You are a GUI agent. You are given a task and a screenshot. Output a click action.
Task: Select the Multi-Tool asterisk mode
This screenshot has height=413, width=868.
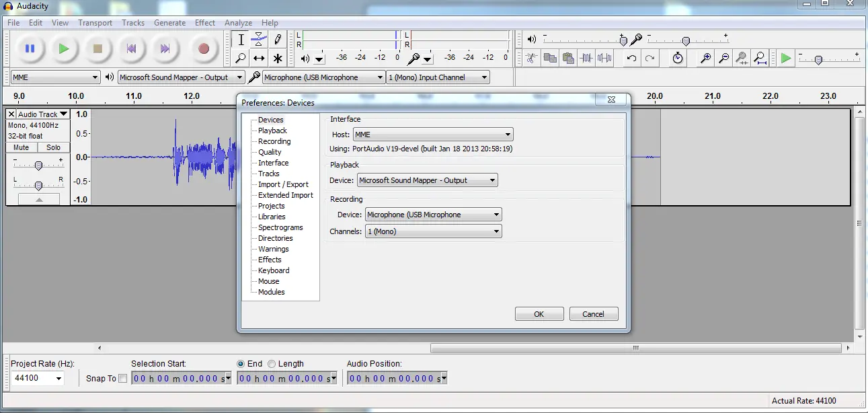(x=277, y=59)
